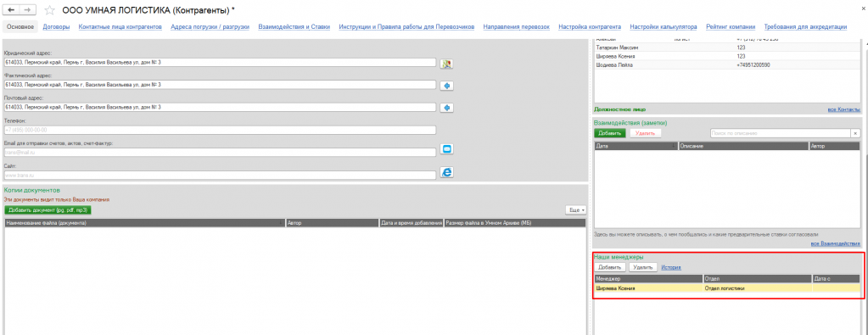
Task: Click Добавить документ (jpg, pdf, mp3) button
Action: point(48,210)
